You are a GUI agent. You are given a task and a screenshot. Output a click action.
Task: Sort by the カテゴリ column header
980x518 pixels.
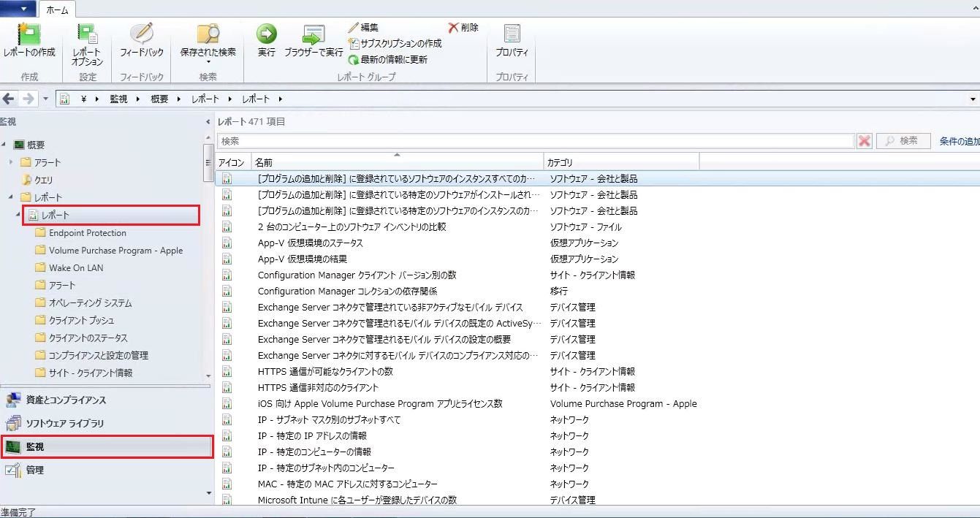[621, 162]
